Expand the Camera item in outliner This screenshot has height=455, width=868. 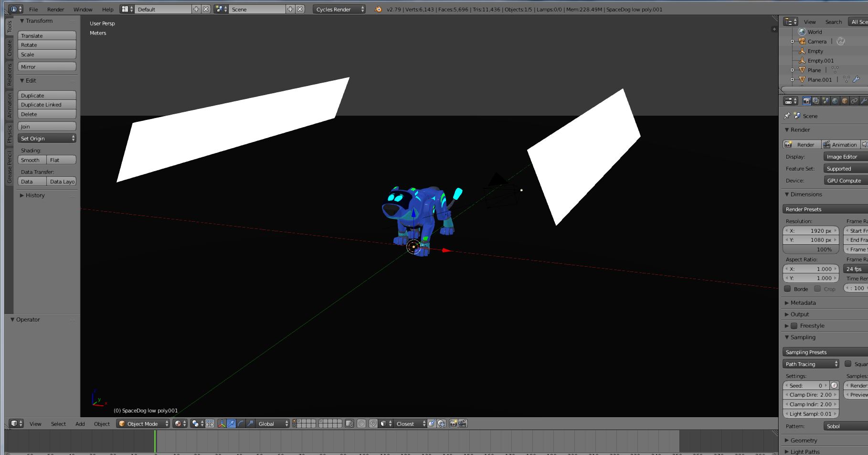coord(792,42)
